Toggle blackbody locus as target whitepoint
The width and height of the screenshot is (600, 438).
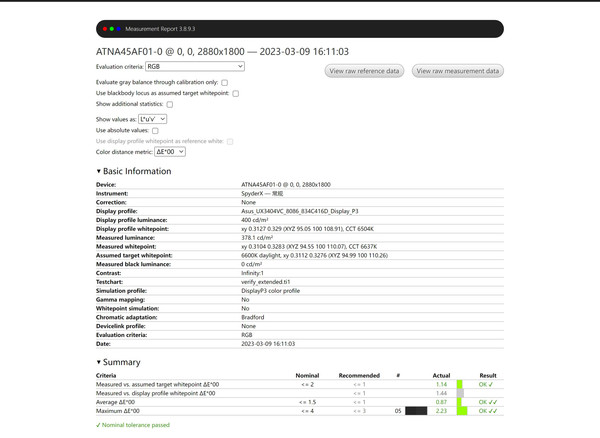tap(236, 93)
